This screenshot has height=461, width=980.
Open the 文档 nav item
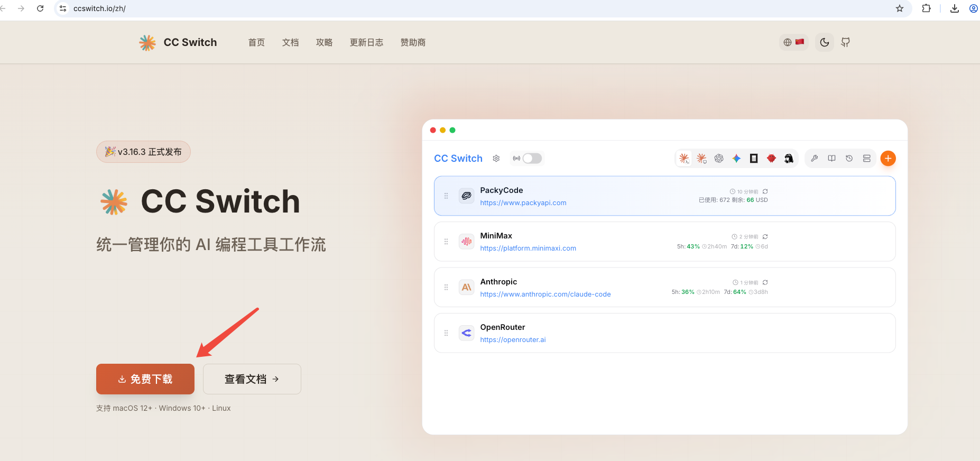pyautogui.click(x=290, y=42)
